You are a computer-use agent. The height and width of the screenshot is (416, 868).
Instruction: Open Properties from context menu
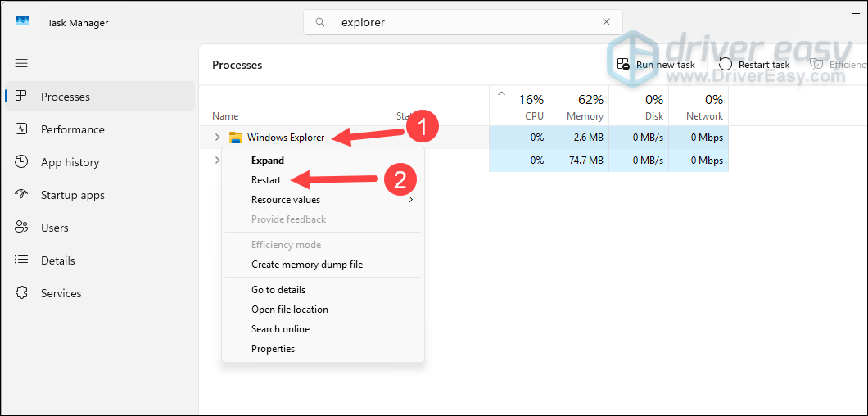pyautogui.click(x=323, y=348)
